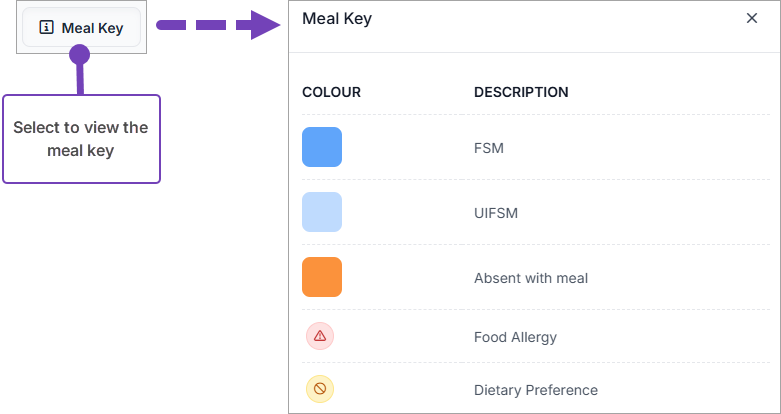Click the red Food Allergy warning icon

click(320, 336)
